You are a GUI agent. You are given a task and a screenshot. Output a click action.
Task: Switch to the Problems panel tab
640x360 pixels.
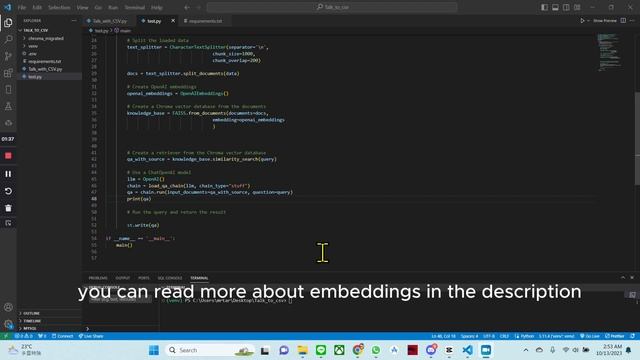click(x=98, y=278)
